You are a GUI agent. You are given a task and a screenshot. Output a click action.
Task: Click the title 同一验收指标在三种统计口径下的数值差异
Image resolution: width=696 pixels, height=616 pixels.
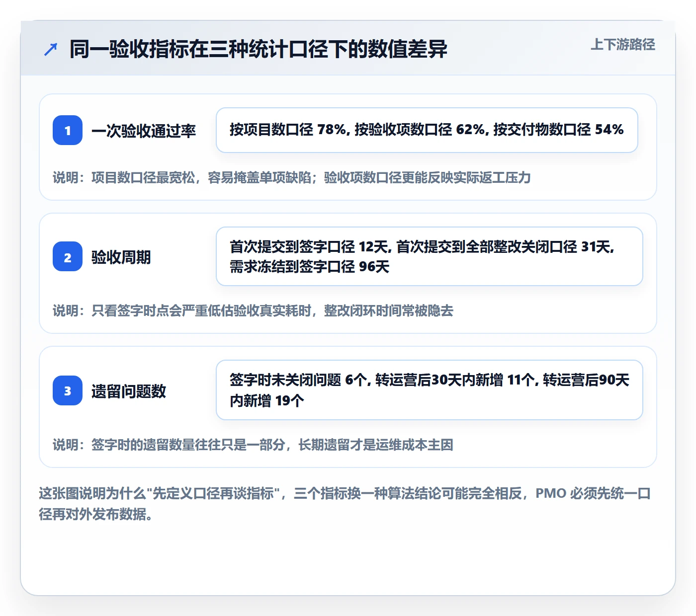pyautogui.click(x=259, y=49)
